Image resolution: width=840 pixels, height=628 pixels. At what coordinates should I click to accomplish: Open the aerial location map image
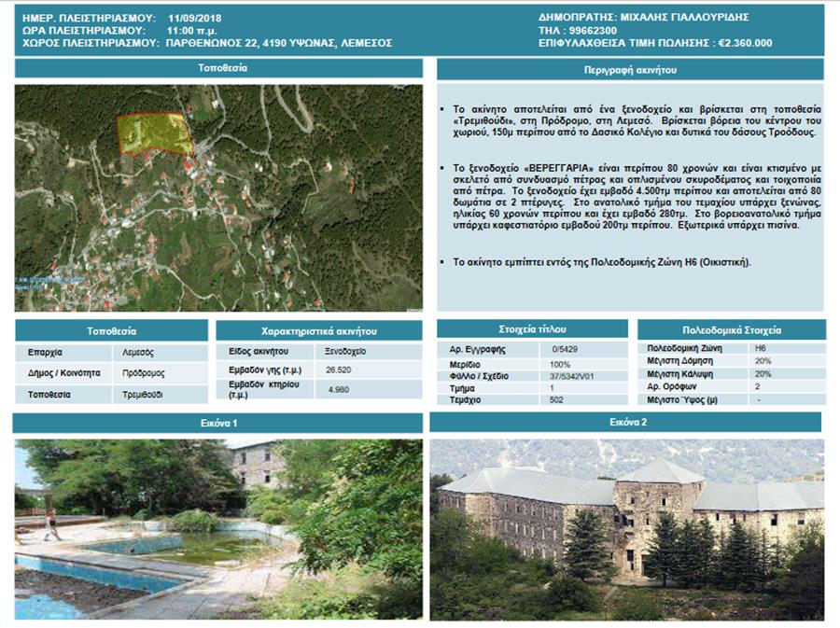[218, 198]
